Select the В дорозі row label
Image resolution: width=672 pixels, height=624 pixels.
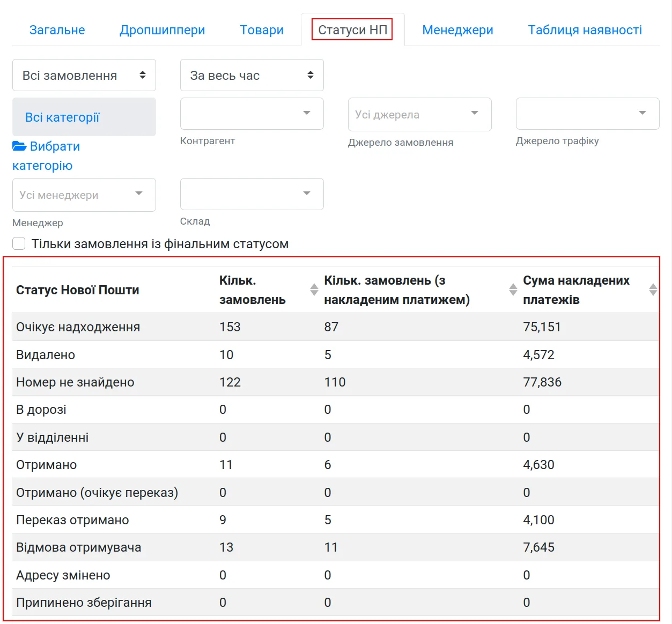click(x=41, y=410)
